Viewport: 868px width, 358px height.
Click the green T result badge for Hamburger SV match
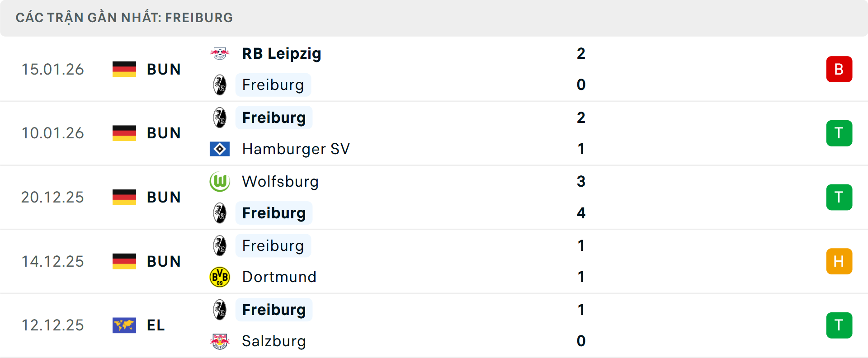pyautogui.click(x=840, y=133)
